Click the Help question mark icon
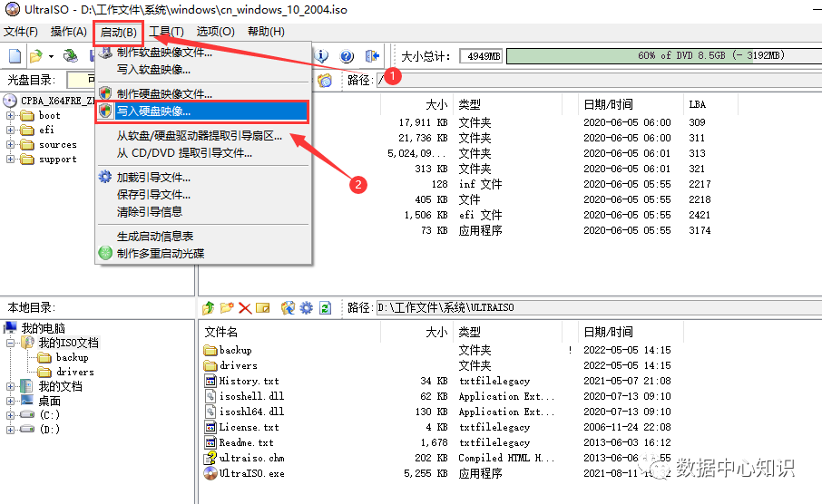Screen dimensions: 822x504 (x=347, y=55)
